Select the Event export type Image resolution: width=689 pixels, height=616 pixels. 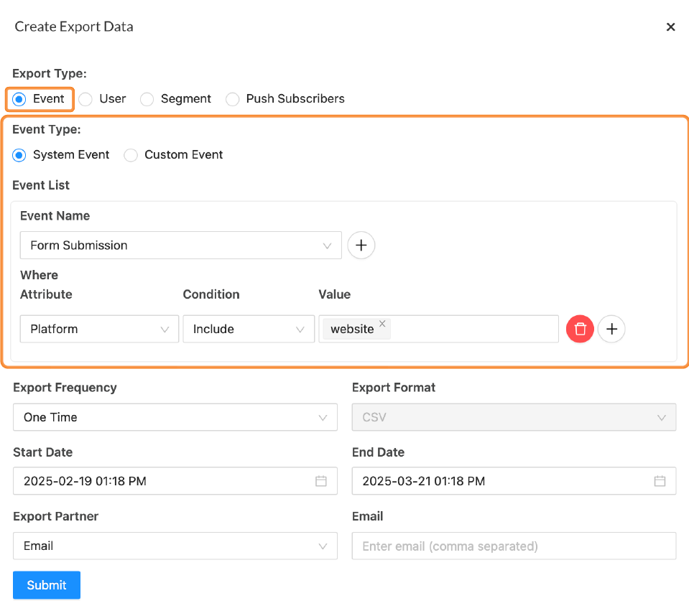pos(19,99)
